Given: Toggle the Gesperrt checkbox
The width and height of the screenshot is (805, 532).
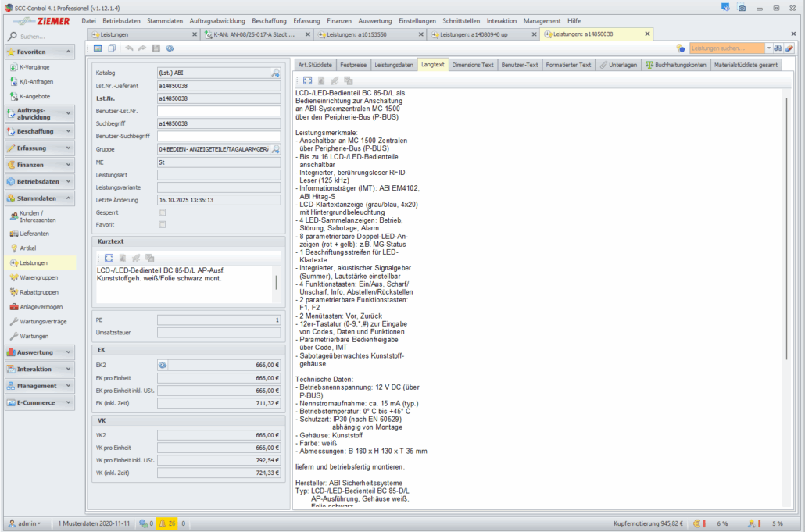Looking at the screenshot, I should [x=163, y=212].
